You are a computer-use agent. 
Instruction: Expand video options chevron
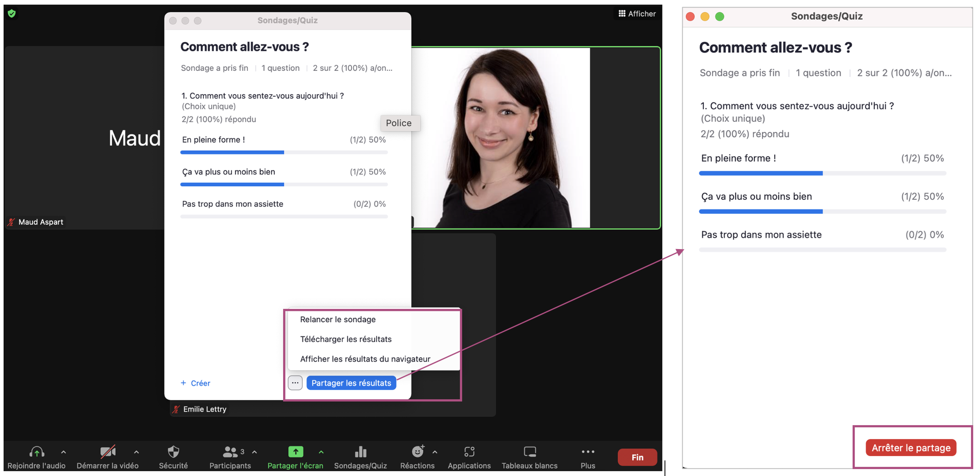(136, 452)
